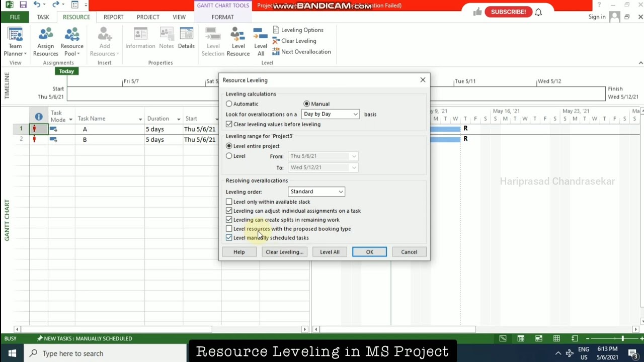Open resource Information

(x=140, y=39)
